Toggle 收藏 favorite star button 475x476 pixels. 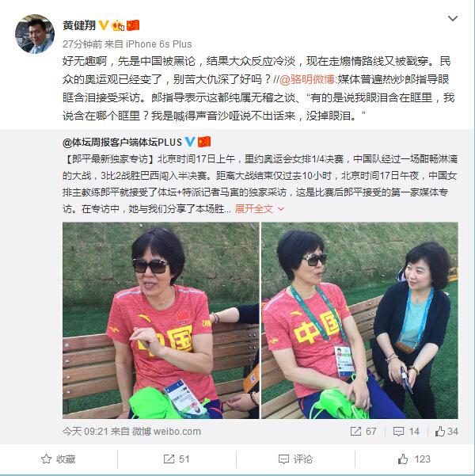click(x=59, y=459)
